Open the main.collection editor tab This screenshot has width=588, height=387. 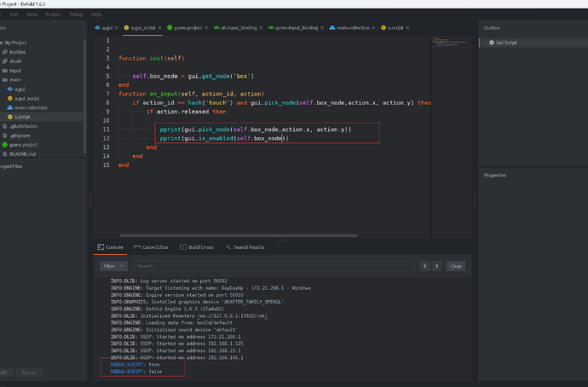pyautogui.click(x=353, y=28)
